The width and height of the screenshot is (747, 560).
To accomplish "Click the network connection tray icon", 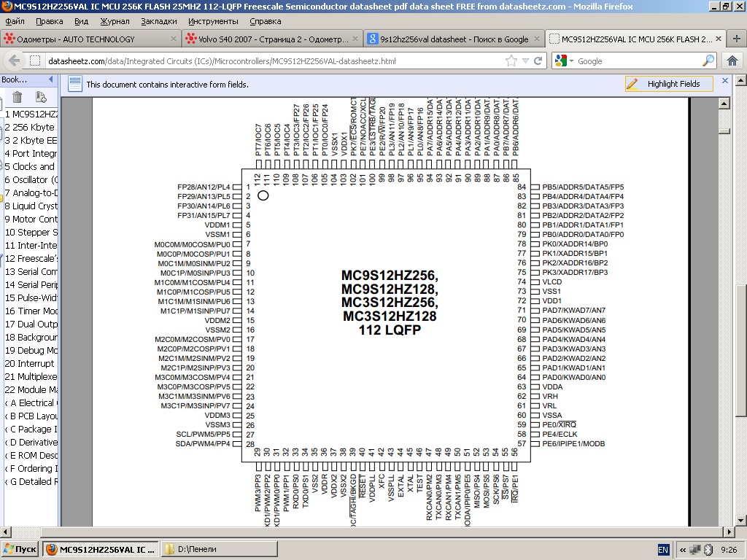I will [x=695, y=550].
